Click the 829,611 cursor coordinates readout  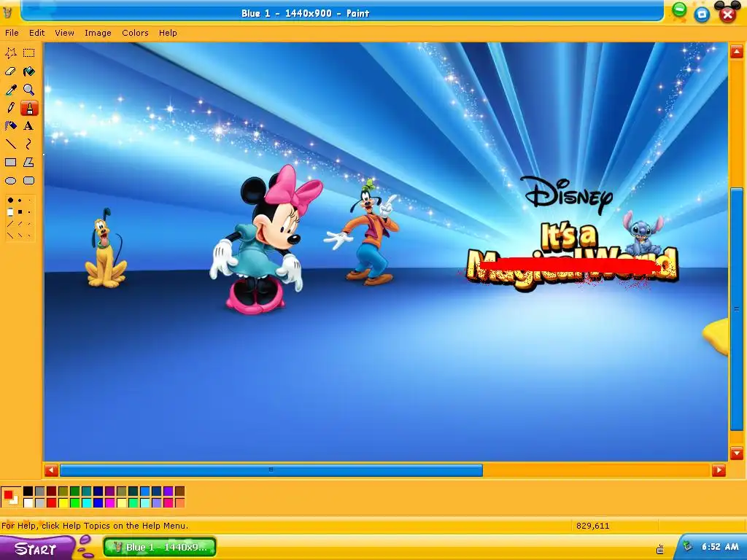pyautogui.click(x=592, y=526)
